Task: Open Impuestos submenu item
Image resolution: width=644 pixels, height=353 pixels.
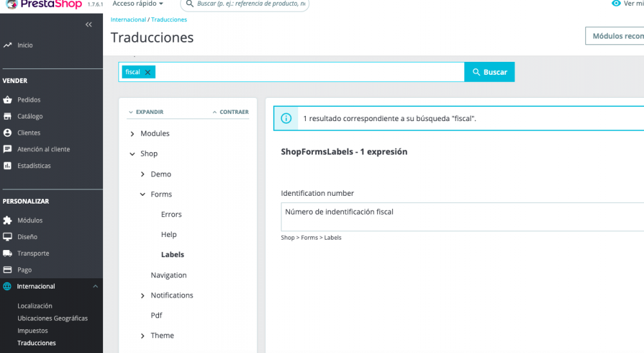Action: pyautogui.click(x=32, y=331)
